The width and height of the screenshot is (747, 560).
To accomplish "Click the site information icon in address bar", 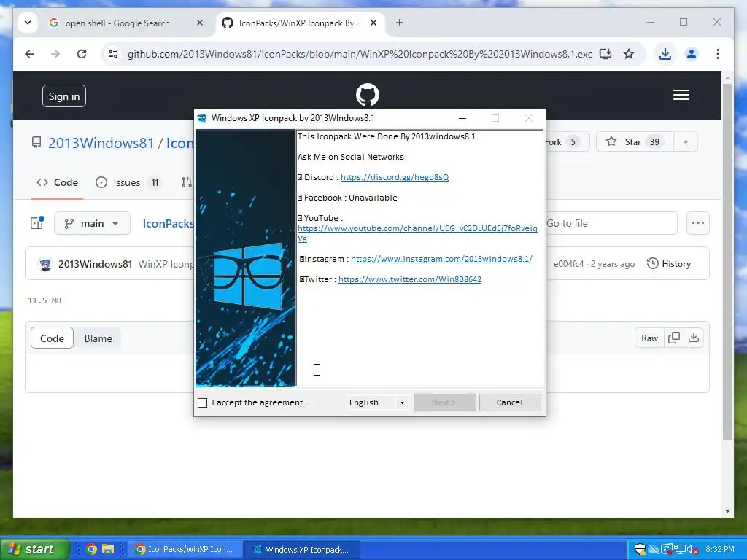I will (113, 54).
